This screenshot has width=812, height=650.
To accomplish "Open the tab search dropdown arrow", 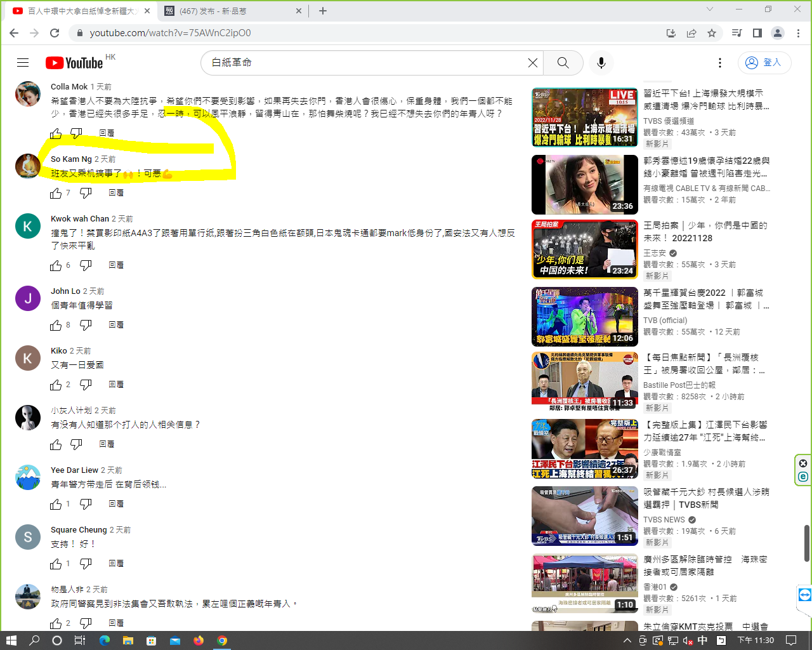I will click(x=710, y=10).
